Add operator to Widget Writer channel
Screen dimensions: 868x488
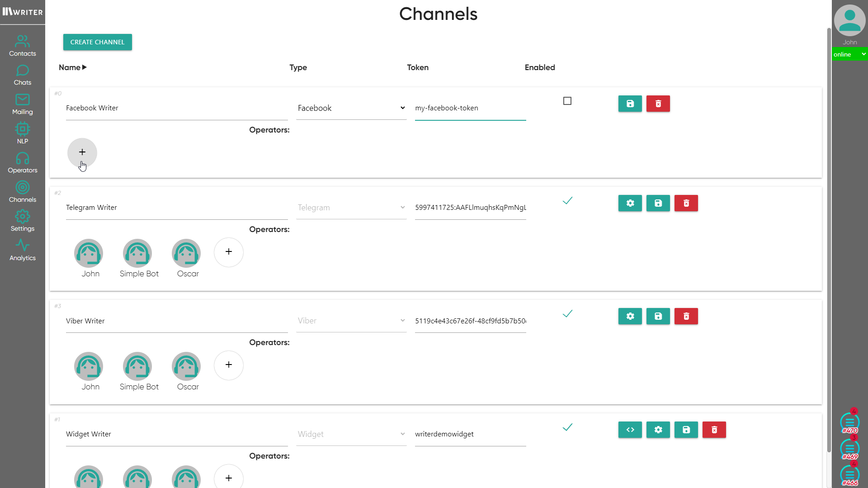coord(229,476)
